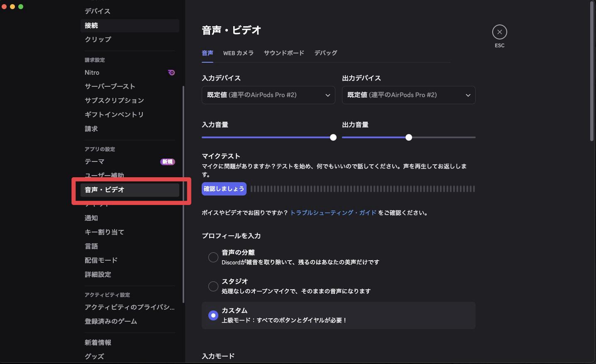Open the Nitro subscription page
The width and height of the screenshot is (596, 364).
click(x=91, y=72)
